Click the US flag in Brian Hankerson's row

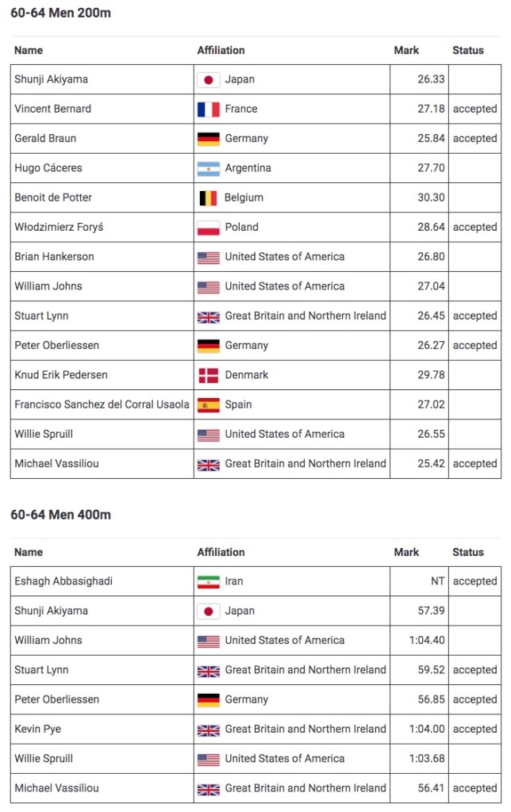click(208, 257)
